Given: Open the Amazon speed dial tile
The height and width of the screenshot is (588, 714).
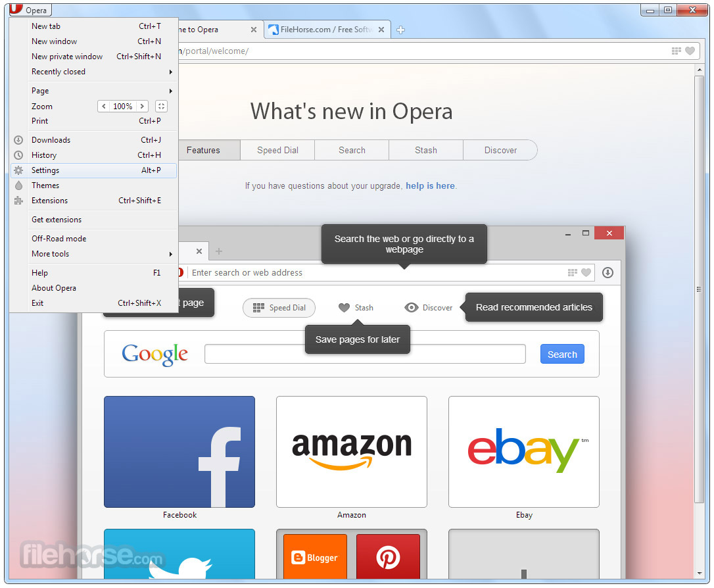Looking at the screenshot, I should click(352, 452).
